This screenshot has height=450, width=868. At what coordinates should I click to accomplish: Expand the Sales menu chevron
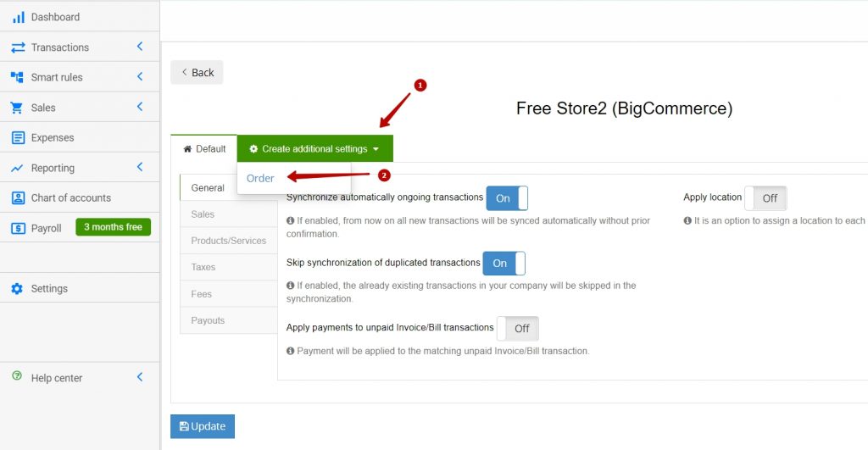tap(140, 106)
